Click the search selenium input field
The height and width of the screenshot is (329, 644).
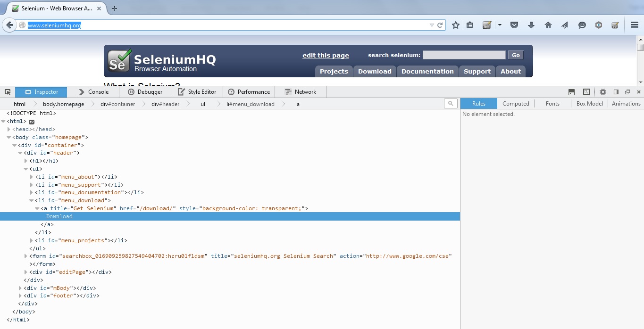tap(464, 55)
